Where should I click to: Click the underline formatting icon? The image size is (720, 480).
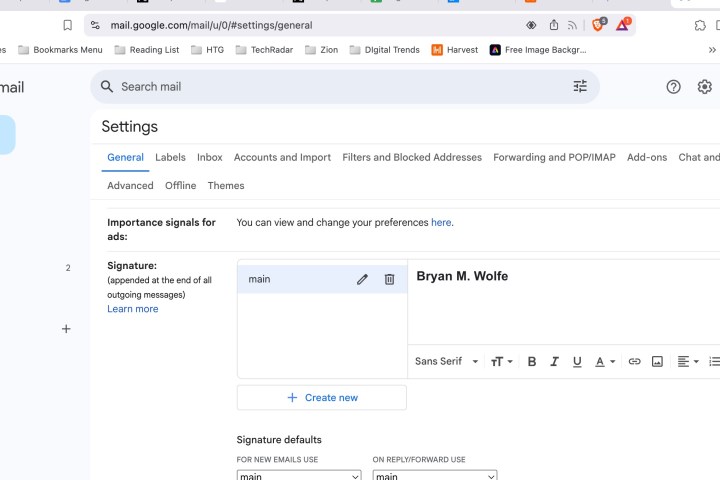577,361
